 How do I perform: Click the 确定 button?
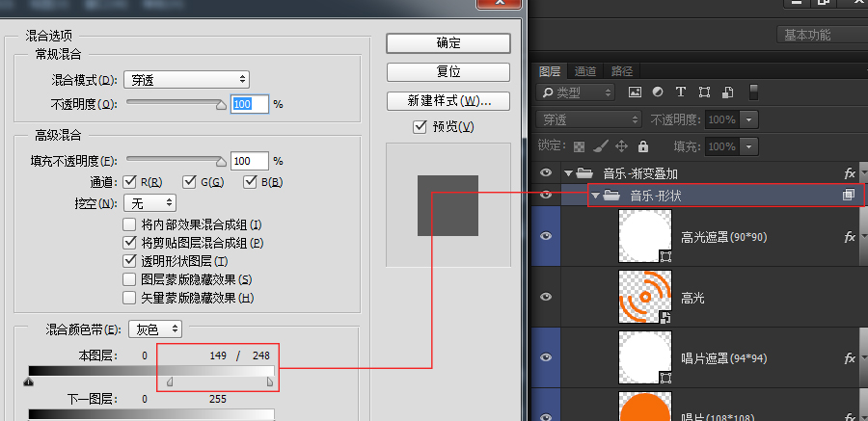pos(448,43)
